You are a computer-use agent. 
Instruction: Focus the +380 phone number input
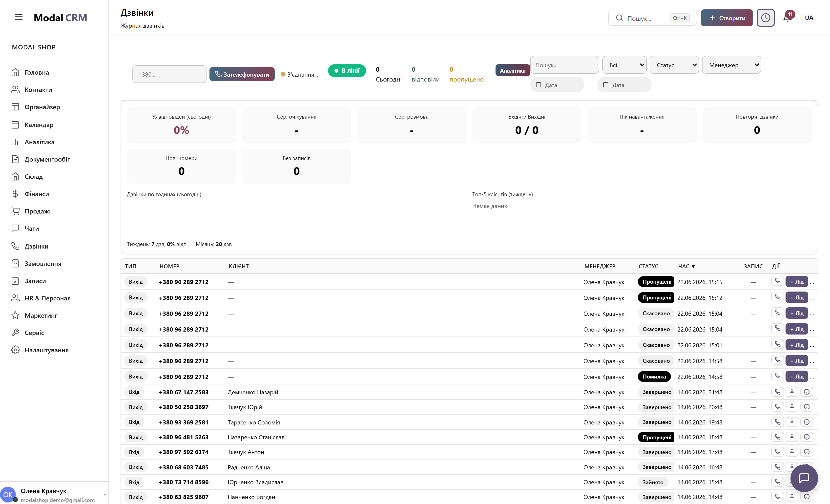pos(169,74)
